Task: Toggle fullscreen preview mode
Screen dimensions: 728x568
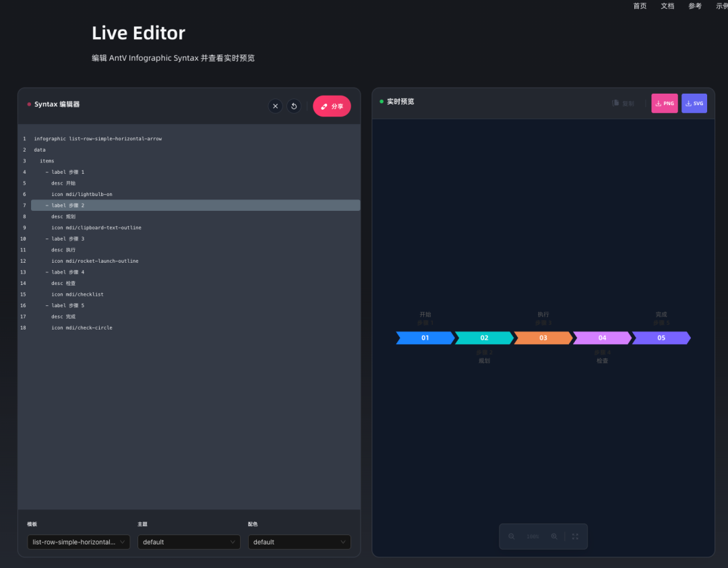Action: pyautogui.click(x=575, y=536)
